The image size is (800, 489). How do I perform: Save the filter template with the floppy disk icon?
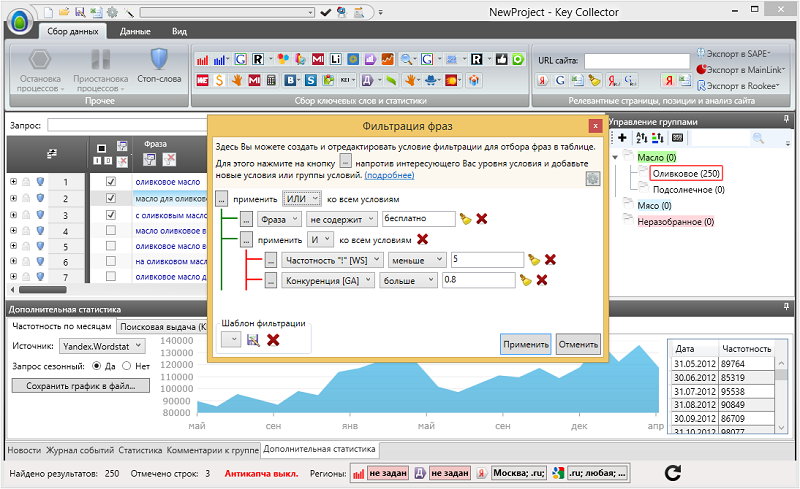(253, 340)
